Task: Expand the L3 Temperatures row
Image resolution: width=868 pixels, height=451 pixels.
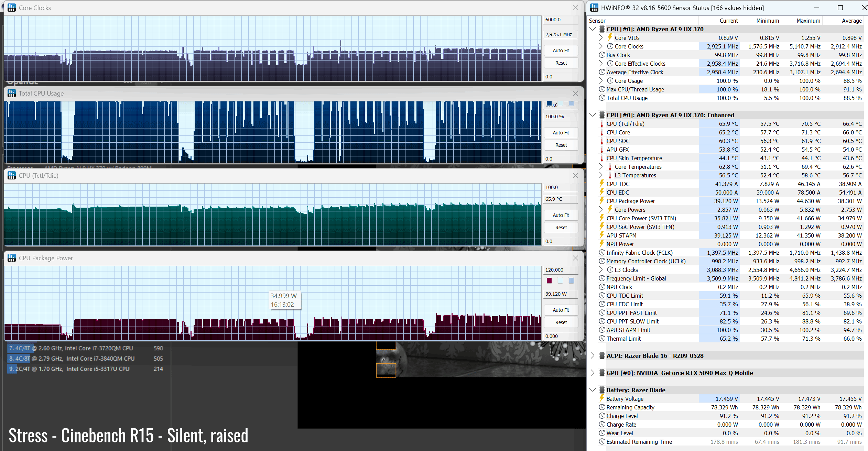Action: click(601, 175)
